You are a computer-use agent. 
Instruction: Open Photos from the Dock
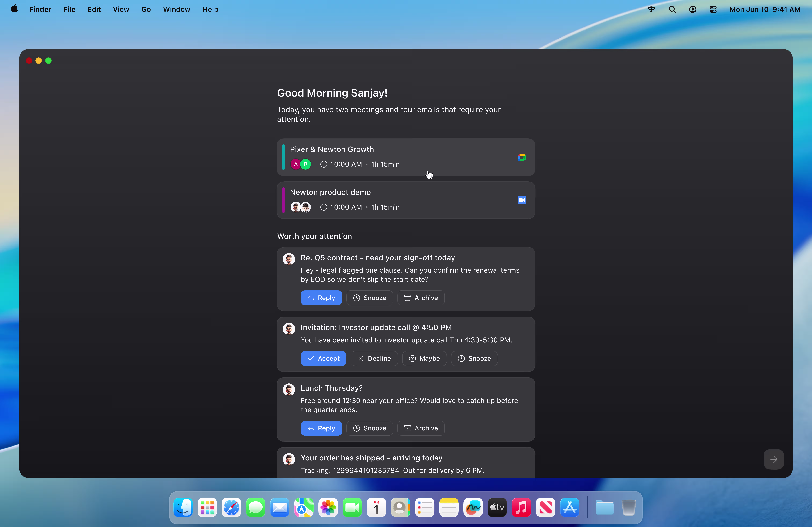(328, 508)
